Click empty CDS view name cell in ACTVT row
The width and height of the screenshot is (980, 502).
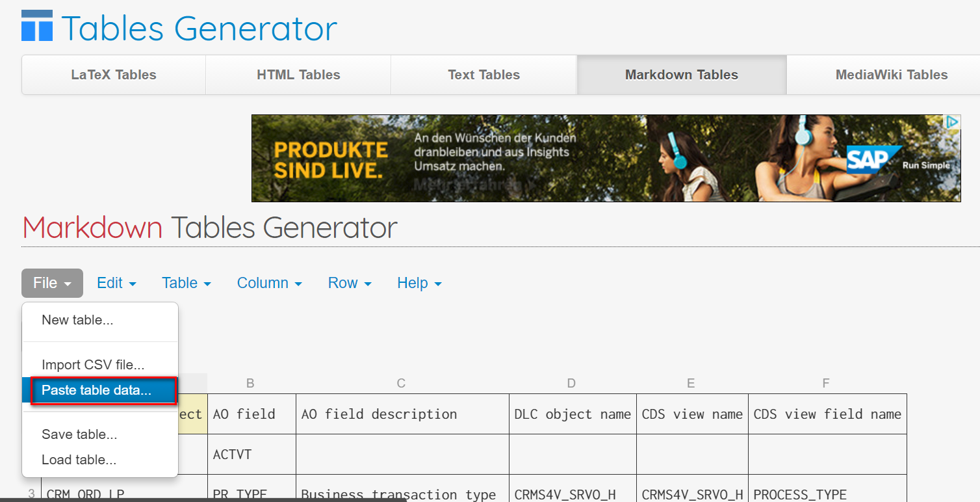pos(692,455)
